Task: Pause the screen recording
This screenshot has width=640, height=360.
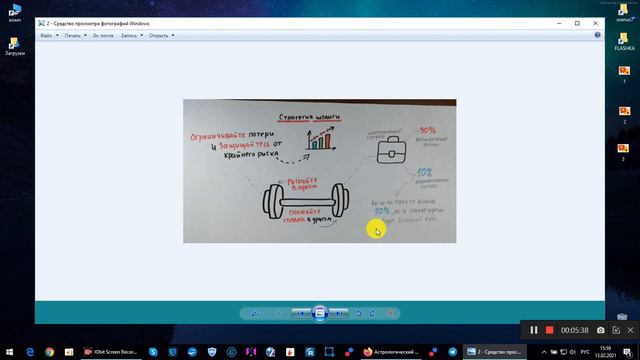Action: point(533,330)
